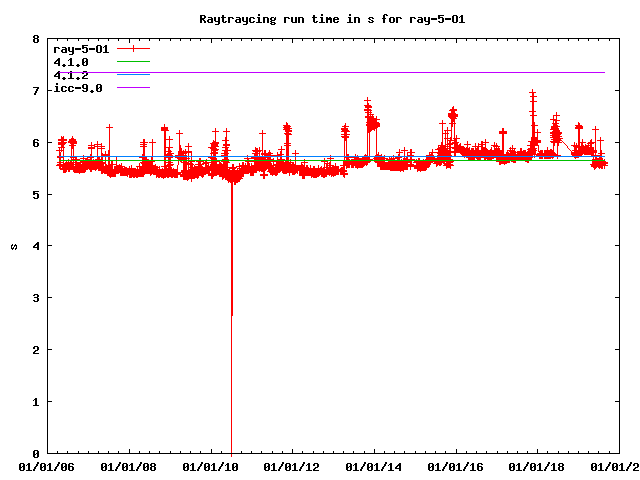The image size is (640, 480).
Task: Click the y-axis tick label 0
Action: [36, 453]
